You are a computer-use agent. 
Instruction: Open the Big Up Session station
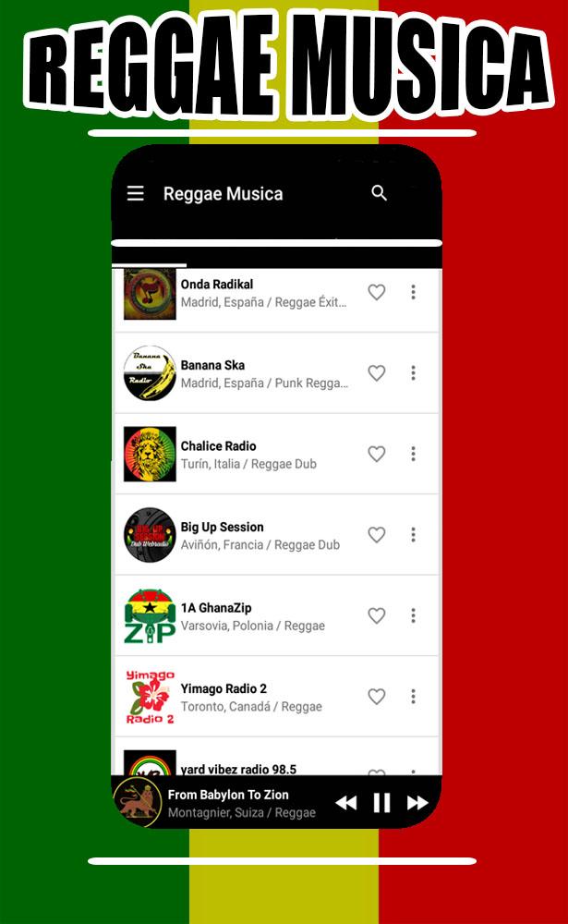[x=276, y=534]
